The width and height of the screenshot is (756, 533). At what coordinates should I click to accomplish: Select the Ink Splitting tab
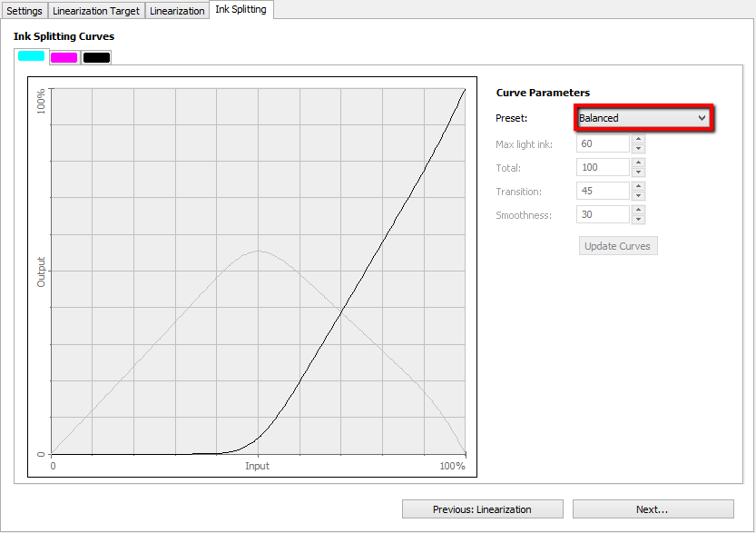pos(240,11)
